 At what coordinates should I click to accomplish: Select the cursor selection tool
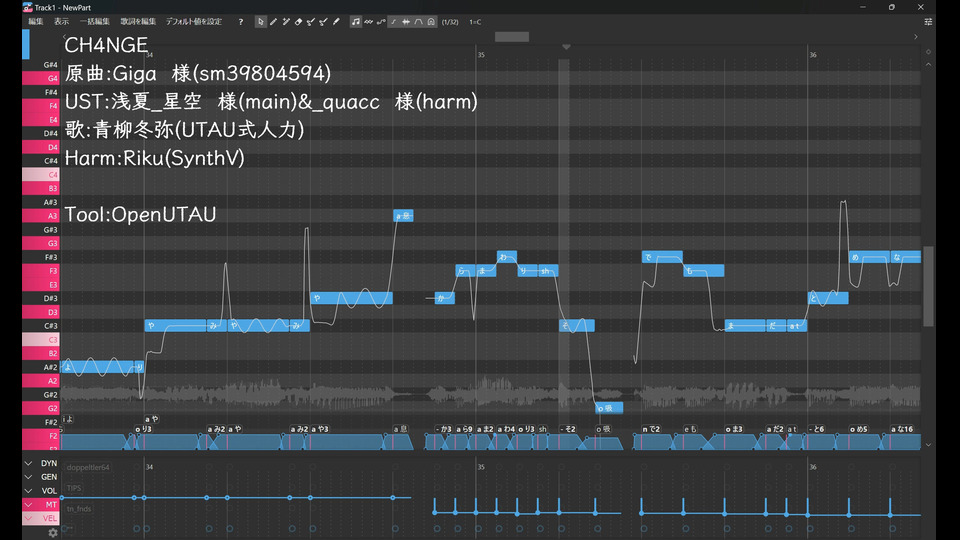coord(261,22)
